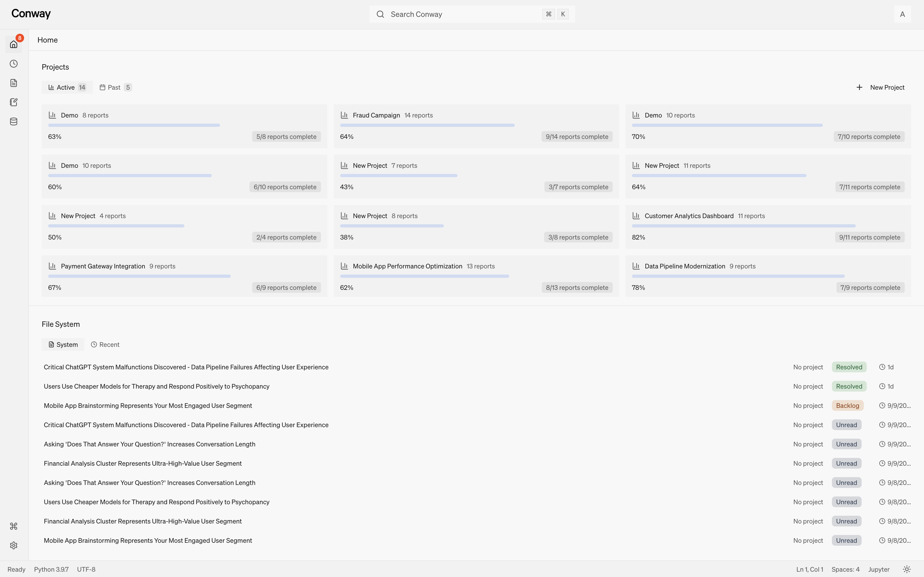The image size is (924, 577).
Task: Open Settings from the gear icon
Action: pos(14,545)
